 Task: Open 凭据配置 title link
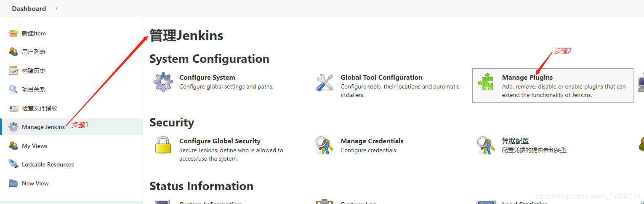[515, 141]
